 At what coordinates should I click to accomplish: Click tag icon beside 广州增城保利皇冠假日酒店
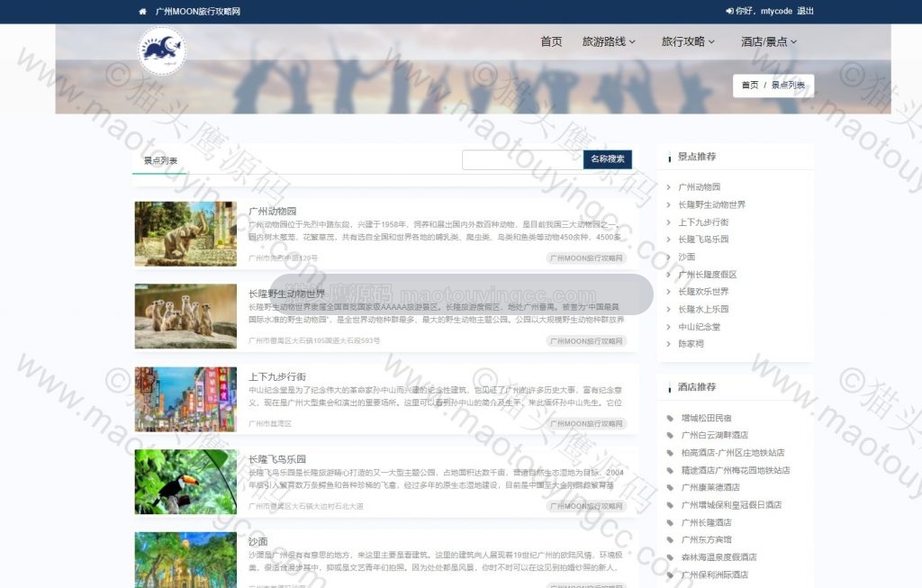click(x=670, y=505)
